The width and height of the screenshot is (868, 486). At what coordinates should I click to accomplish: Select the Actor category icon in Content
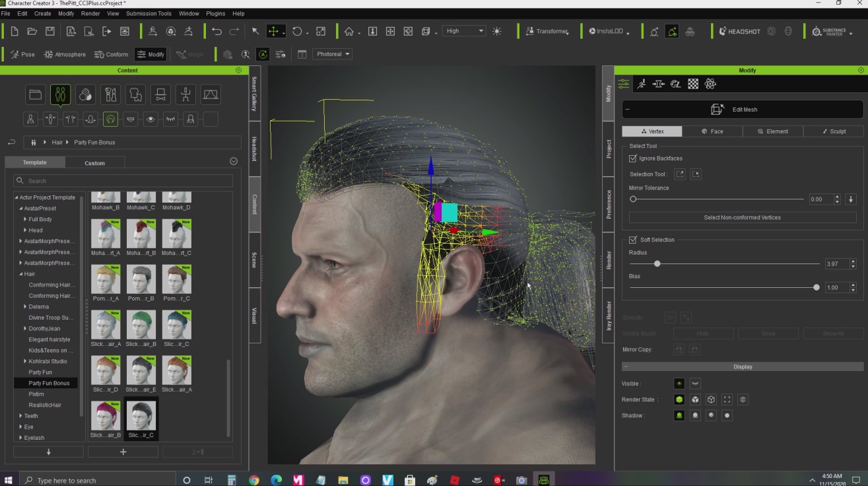coord(60,94)
